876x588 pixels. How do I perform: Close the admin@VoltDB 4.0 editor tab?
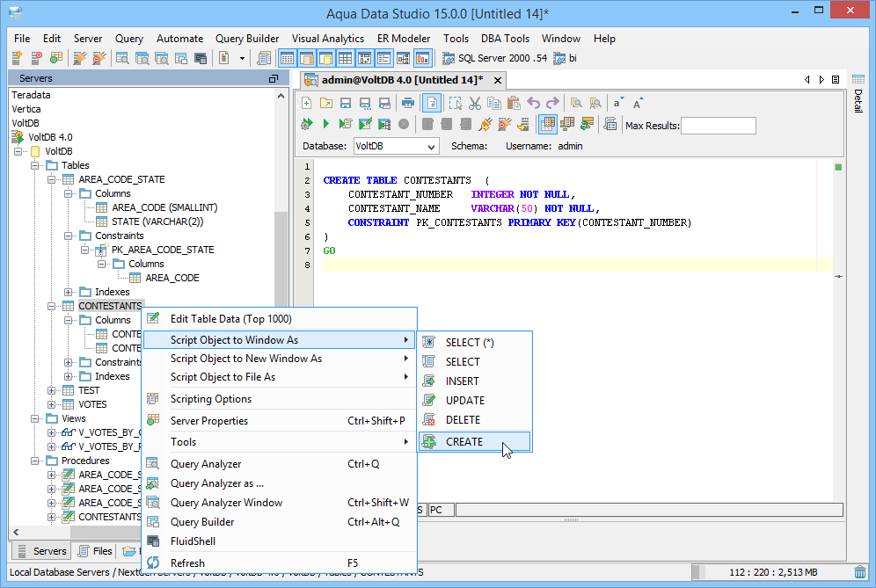(497, 80)
